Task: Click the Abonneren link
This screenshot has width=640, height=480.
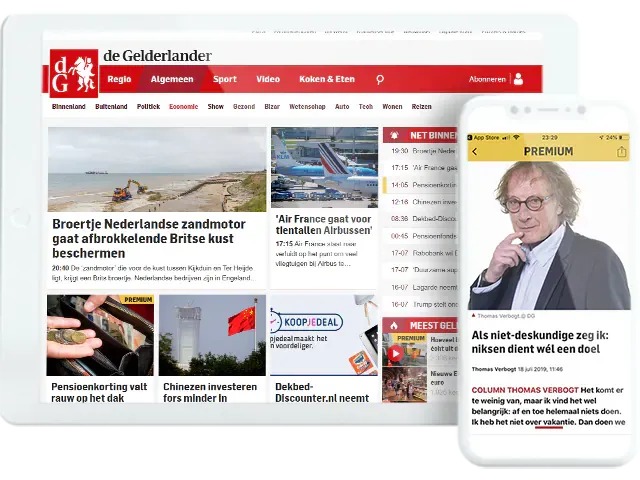Action: (487, 79)
